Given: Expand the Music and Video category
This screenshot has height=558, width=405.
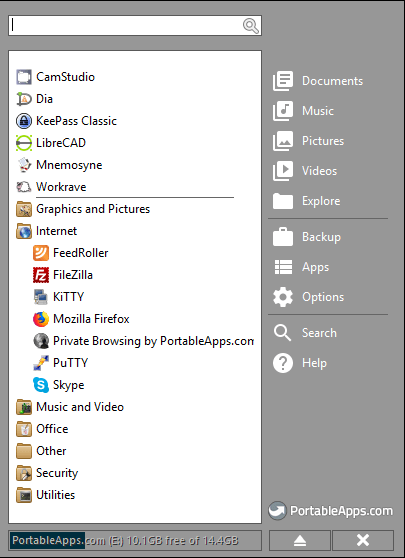Looking at the screenshot, I should (70, 407).
